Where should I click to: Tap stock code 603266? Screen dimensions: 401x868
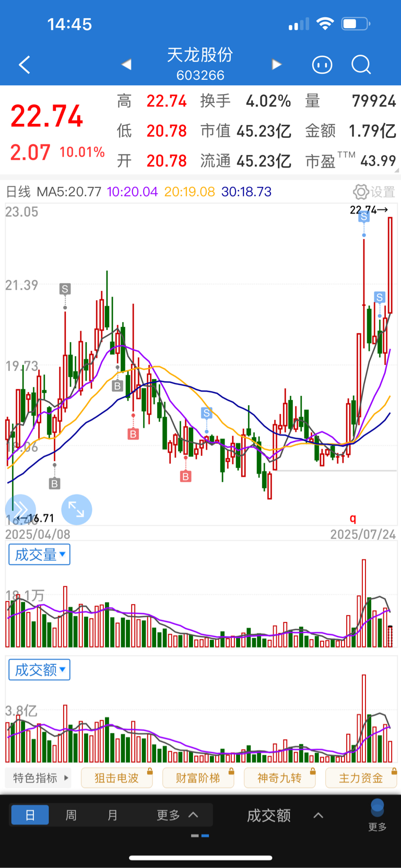pos(200,75)
